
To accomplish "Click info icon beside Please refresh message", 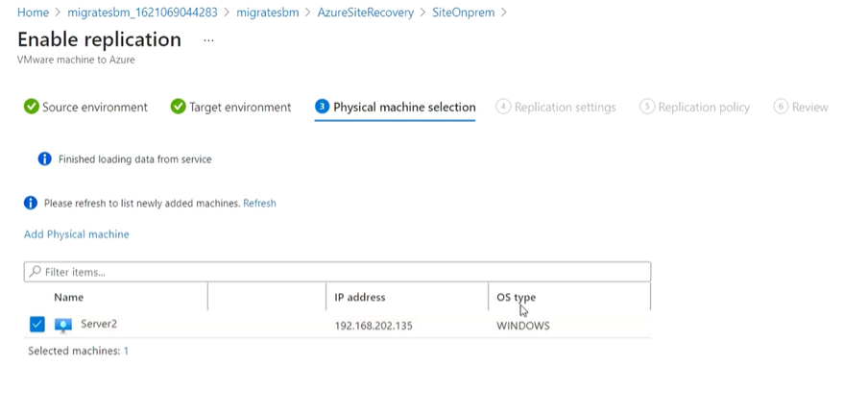I will click(x=31, y=203).
